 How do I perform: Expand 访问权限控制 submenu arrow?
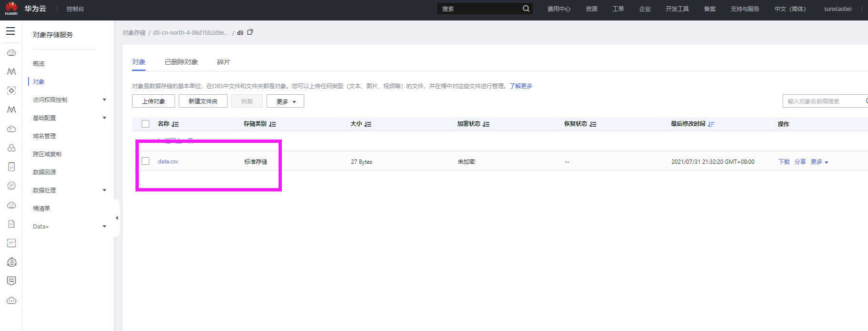coord(104,100)
